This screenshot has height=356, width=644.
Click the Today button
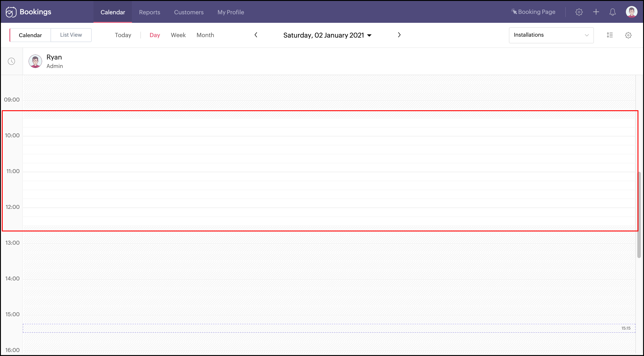123,35
